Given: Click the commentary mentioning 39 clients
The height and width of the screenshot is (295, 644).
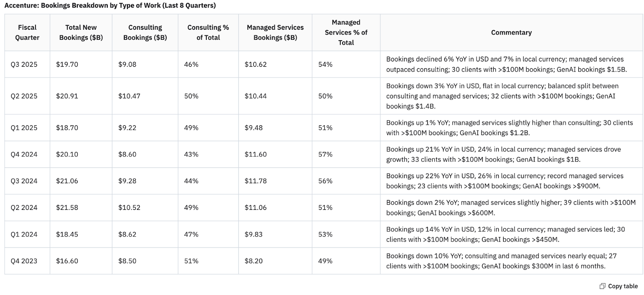Looking at the screenshot, I should pos(511,207).
